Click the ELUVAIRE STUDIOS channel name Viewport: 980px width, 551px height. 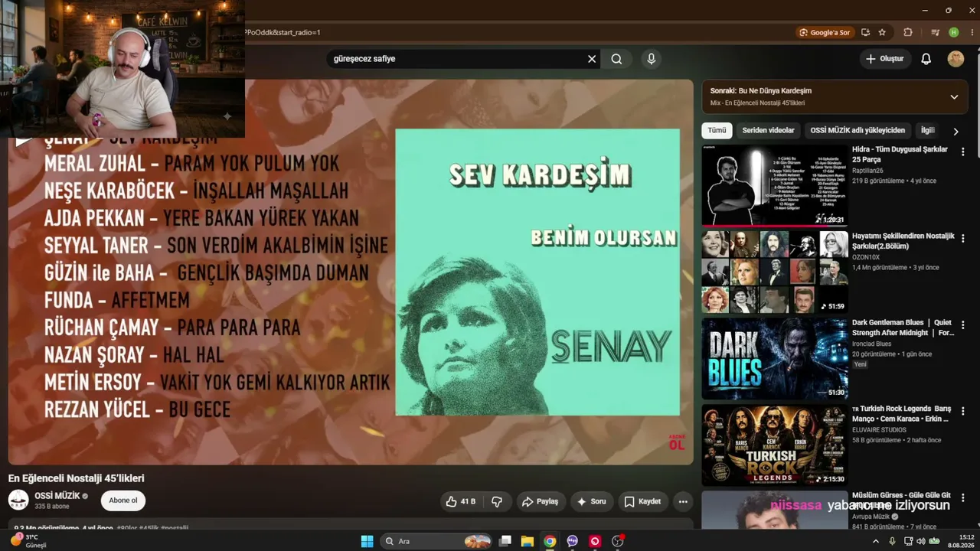pyautogui.click(x=879, y=430)
